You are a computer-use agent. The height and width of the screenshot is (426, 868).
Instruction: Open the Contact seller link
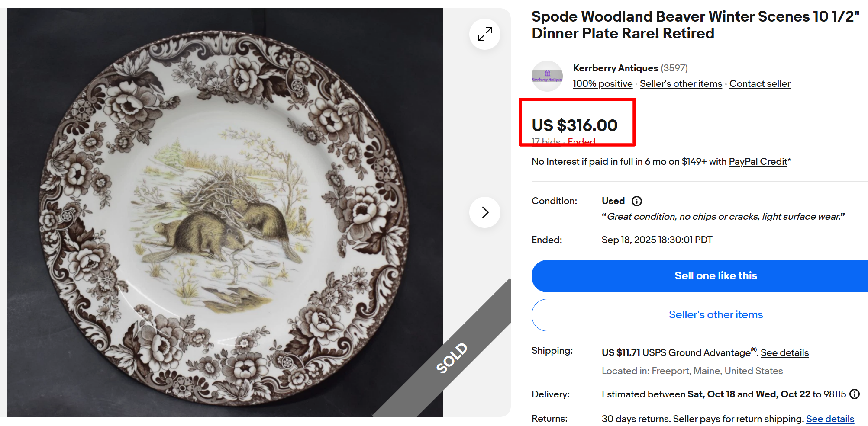click(x=760, y=84)
